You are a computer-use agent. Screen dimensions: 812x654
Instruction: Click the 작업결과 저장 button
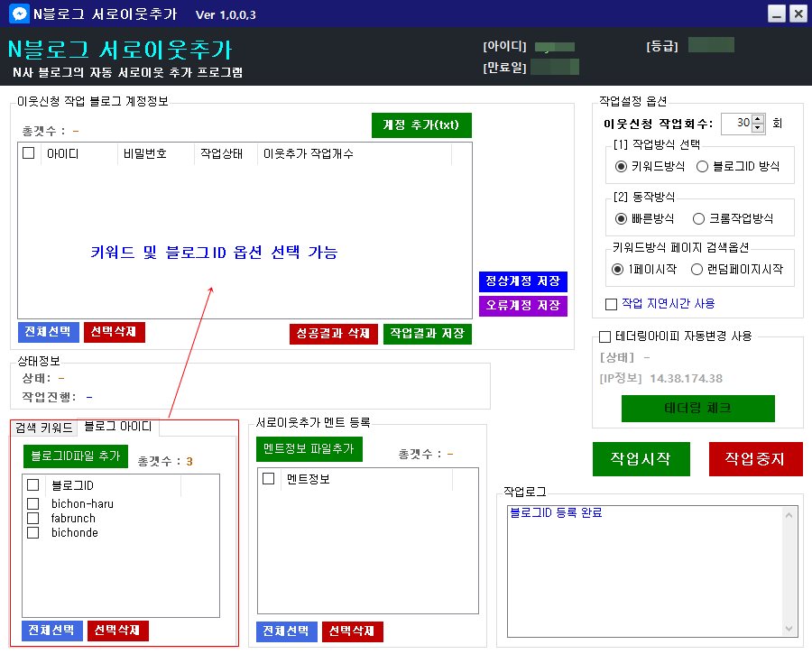coord(428,334)
